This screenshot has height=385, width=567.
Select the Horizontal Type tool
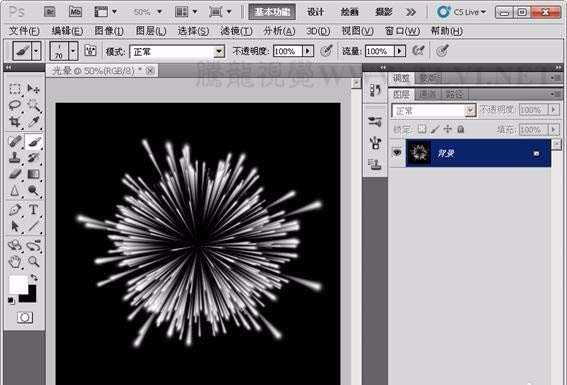coord(34,209)
